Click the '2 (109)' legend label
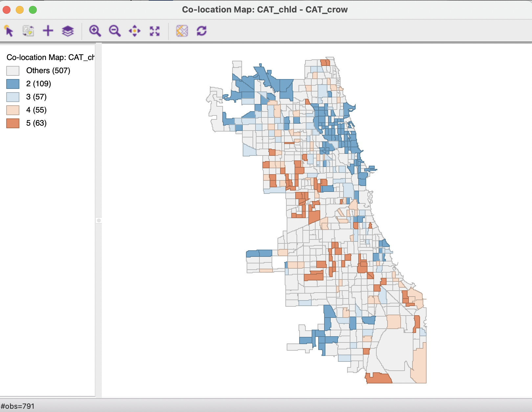This screenshot has width=532, height=412. click(39, 84)
